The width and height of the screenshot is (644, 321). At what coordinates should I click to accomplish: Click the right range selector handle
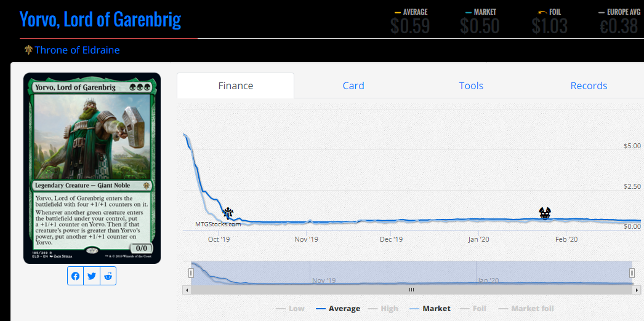pyautogui.click(x=632, y=272)
